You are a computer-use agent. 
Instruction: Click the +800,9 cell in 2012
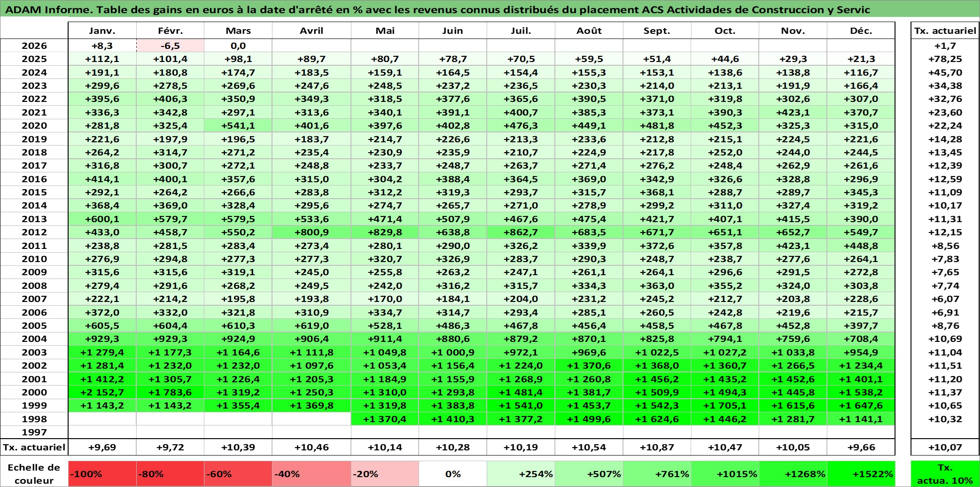pos(311,232)
